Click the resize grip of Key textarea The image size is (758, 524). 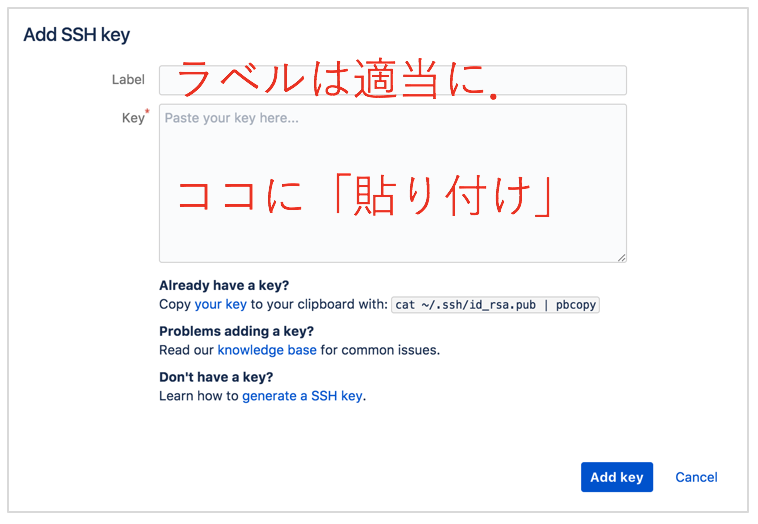622,258
